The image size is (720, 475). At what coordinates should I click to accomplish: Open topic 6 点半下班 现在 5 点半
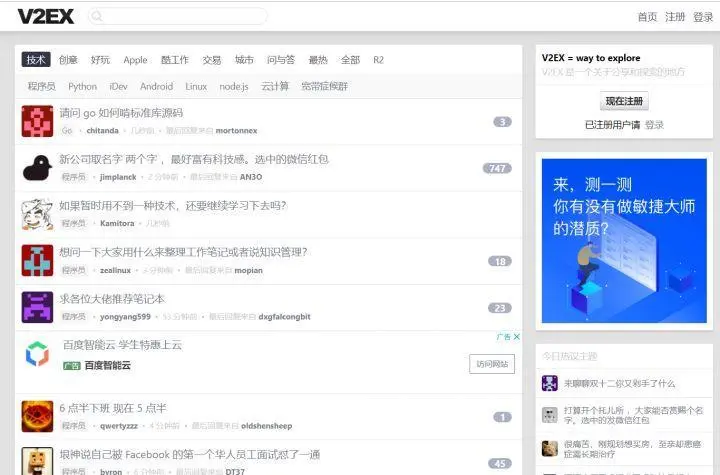(x=113, y=408)
